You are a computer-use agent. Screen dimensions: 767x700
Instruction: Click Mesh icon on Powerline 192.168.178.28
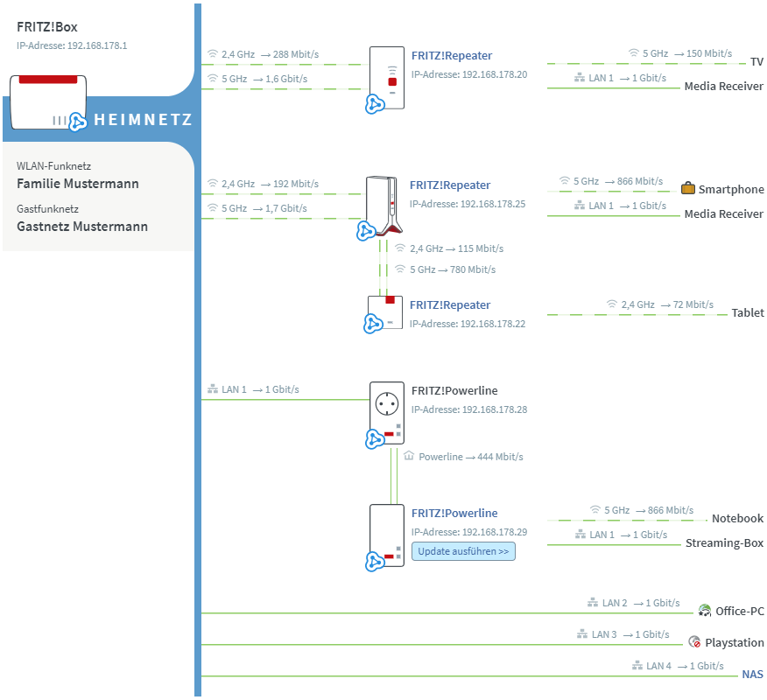[375, 439]
